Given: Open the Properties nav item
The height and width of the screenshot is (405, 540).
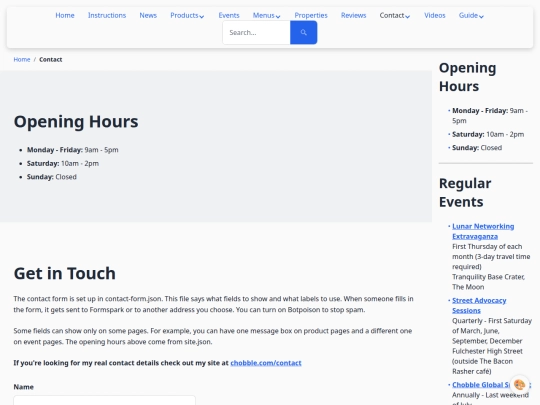Looking at the screenshot, I should 311,15.
